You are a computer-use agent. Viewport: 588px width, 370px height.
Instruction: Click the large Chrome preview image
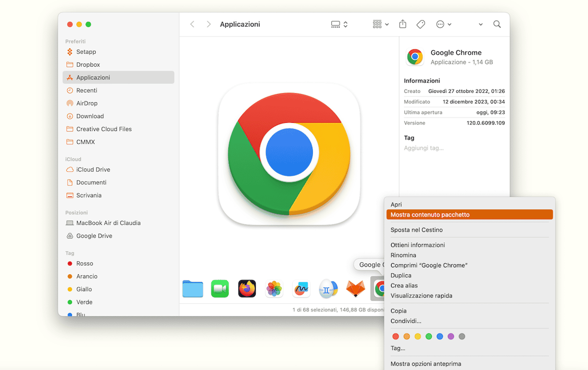coord(289,154)
